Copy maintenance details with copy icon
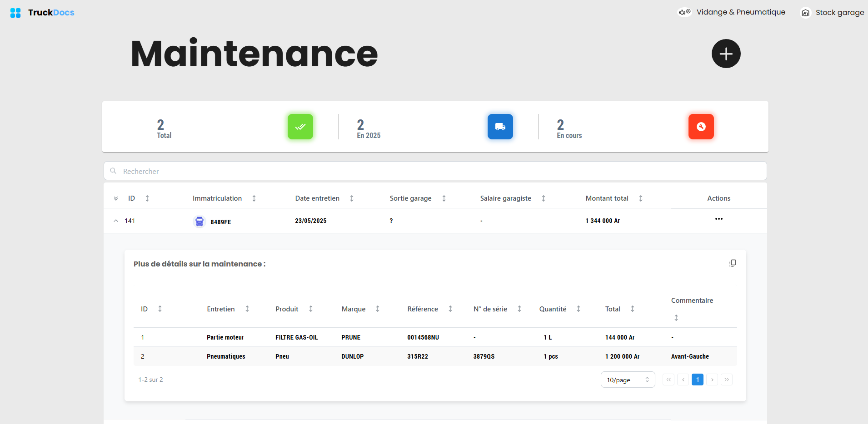868x424 pixels. 733,263
